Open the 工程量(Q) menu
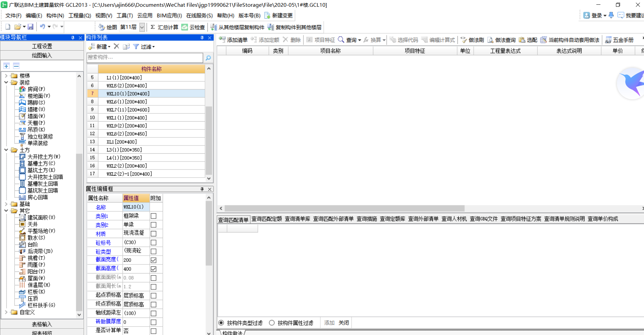The width and height of the screenshot is (644, 335). pyautogui.click(x=80, y=16)
